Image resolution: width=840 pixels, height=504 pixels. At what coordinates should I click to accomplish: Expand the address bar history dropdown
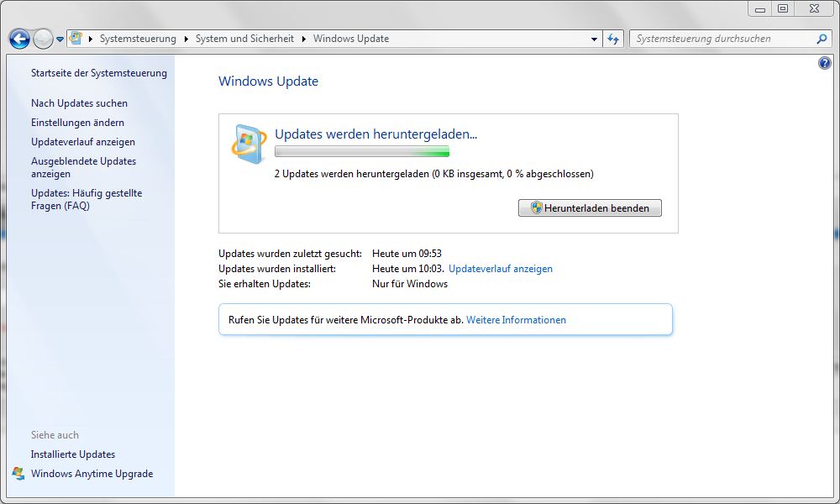tap(593, 39)
